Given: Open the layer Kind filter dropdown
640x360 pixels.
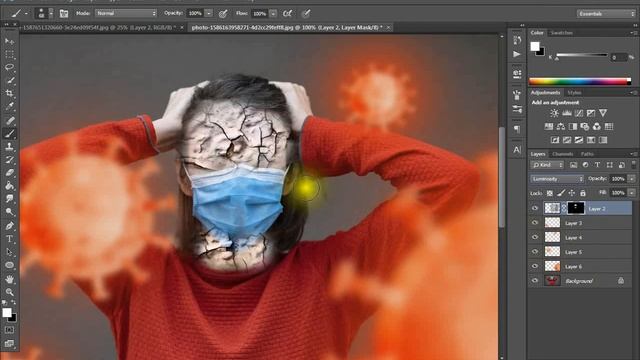Looking at the screenshot, I should click(547, 165).
